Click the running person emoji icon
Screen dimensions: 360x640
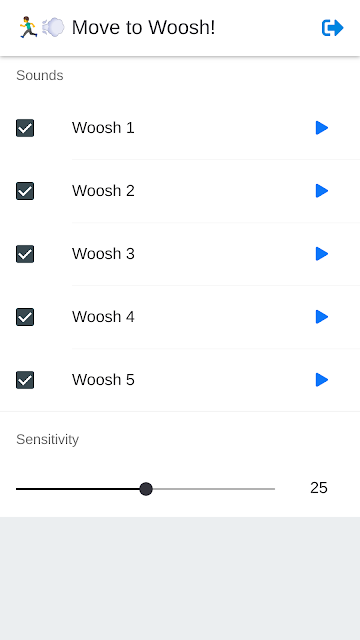tap(29, 27)
